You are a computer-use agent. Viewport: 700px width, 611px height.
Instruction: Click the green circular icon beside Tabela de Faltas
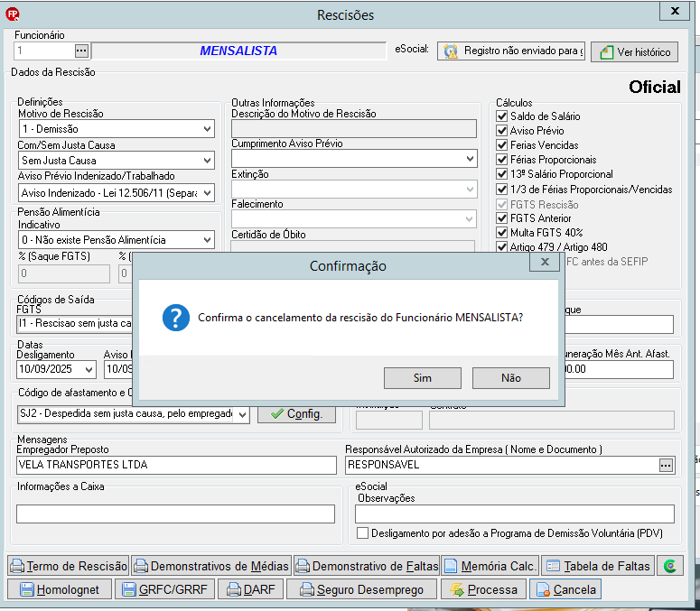point(669,566)
